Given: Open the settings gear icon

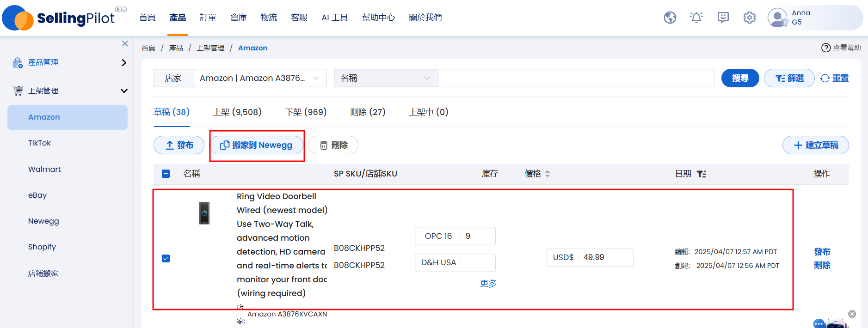Looking at the screenshot, I should [750, 18].
